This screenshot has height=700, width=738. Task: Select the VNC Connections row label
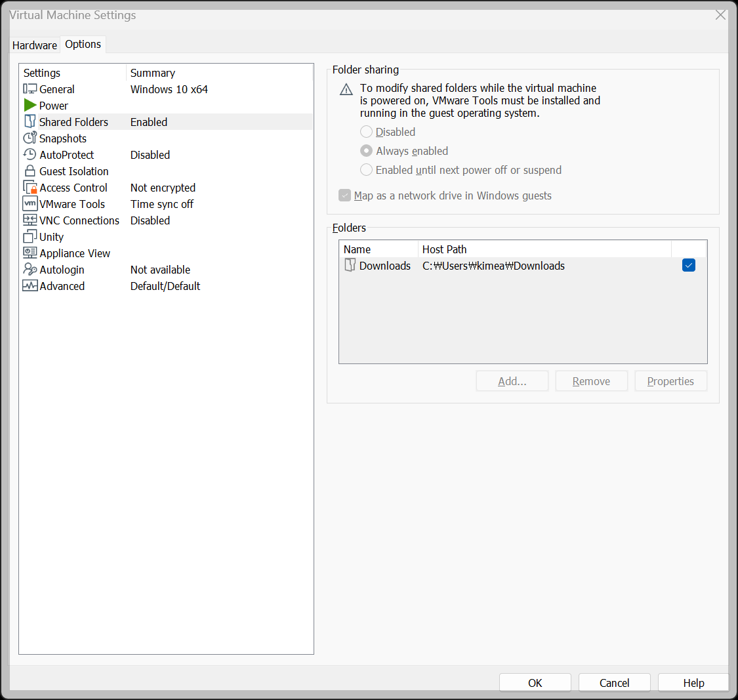[79, 220]
